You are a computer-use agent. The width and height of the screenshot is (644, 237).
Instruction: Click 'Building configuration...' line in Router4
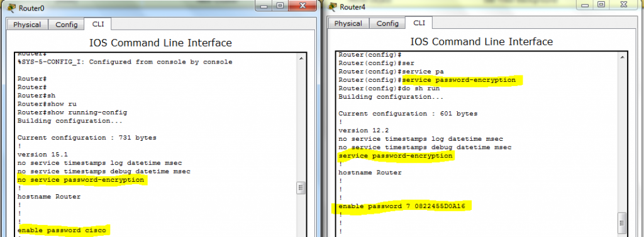click(391, 97)
